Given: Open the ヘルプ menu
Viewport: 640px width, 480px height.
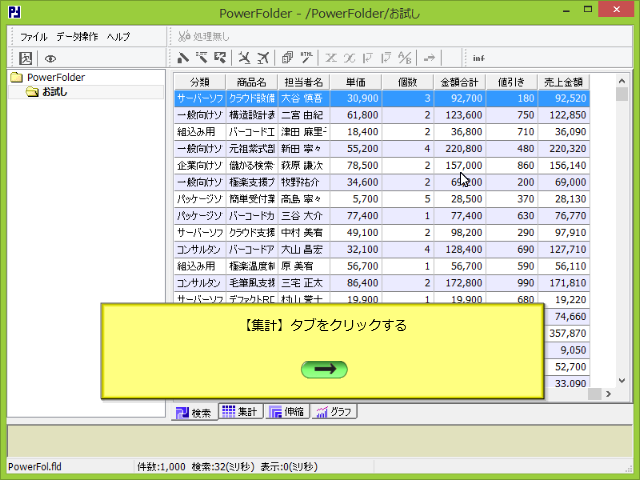Looking at the screenshot, I should point(118,37).
